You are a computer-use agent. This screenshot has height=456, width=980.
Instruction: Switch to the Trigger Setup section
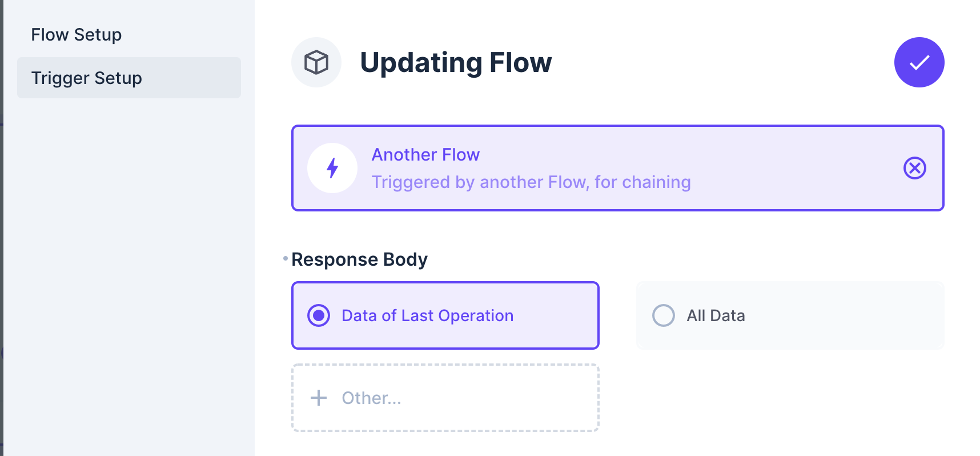pyautogui.click(x=87, y=78)
